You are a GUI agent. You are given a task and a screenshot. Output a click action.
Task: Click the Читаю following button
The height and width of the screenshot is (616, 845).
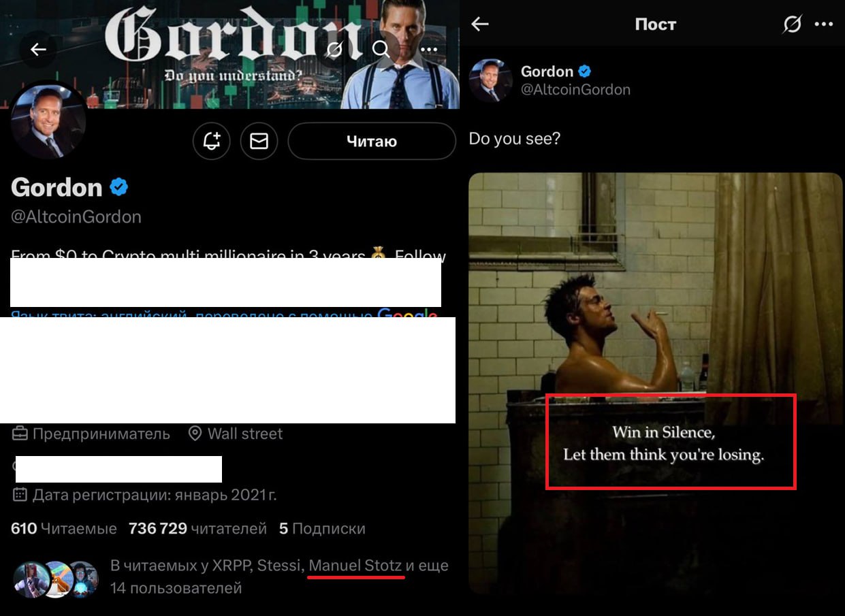pos(372,142)
